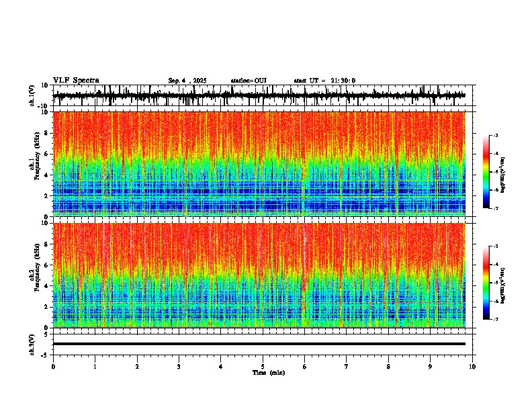Screen dimensions: 532x411
Task: Click the time-axis tick label "5"
Action: pos(263,367)
